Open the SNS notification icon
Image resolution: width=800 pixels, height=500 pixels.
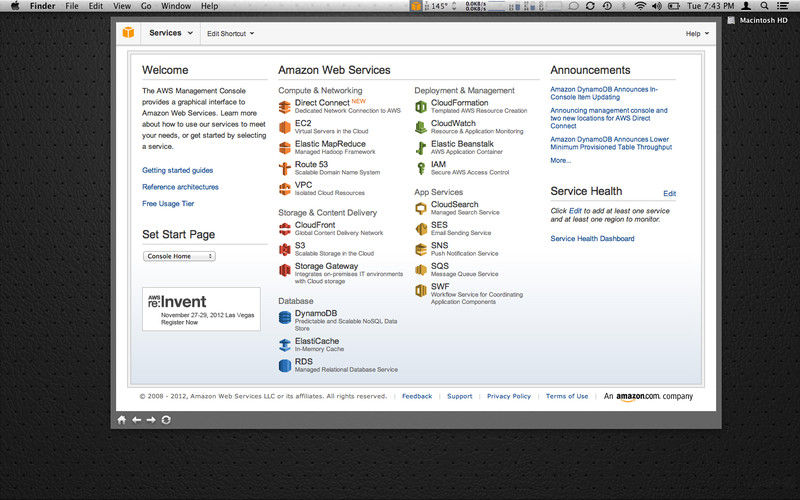421,249
